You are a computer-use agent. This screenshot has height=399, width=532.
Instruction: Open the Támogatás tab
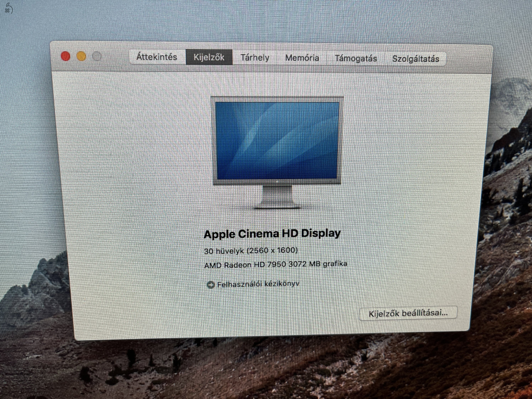coord(356,59)
